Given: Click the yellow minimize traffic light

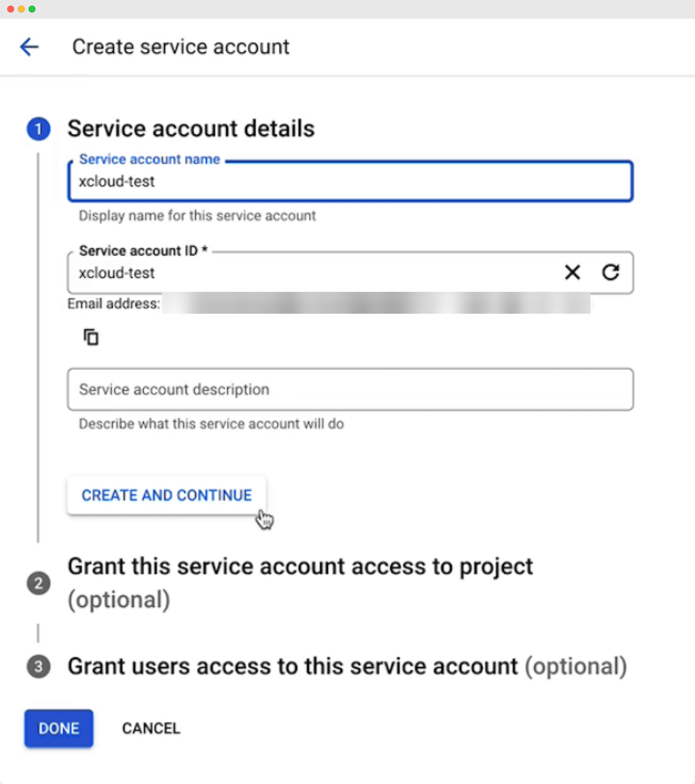Looking at the screenshot, I should pos(21,9).
